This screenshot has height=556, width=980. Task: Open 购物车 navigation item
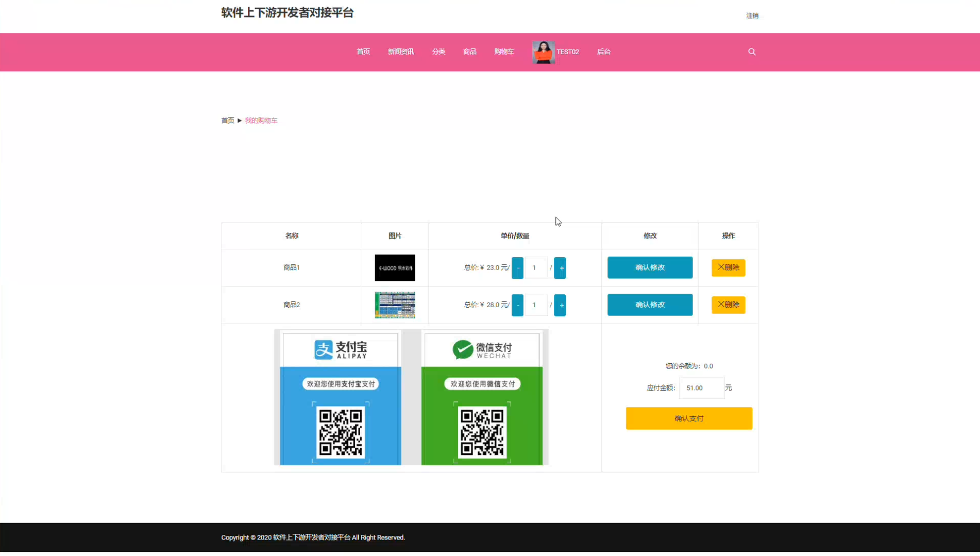click(504, 52)
